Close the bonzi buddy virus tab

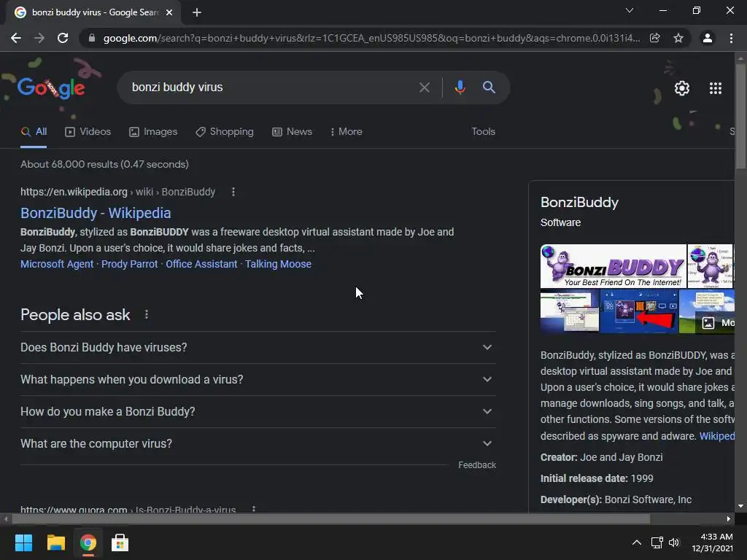169,12
